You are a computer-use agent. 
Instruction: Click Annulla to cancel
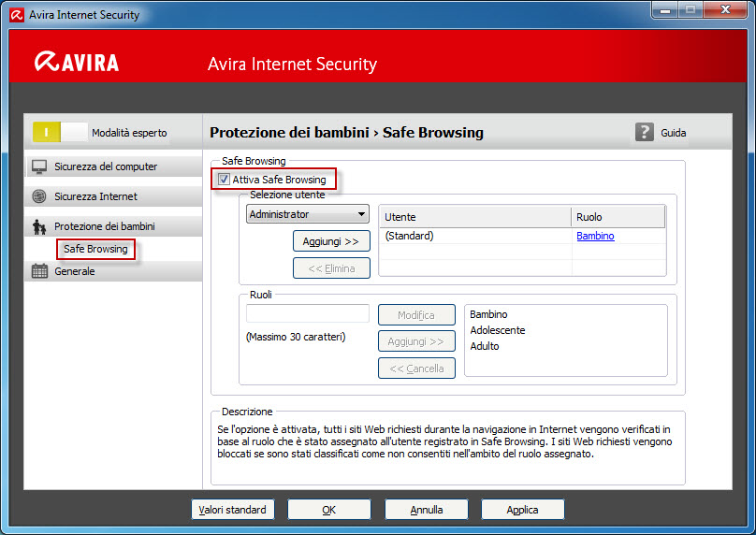427,510
